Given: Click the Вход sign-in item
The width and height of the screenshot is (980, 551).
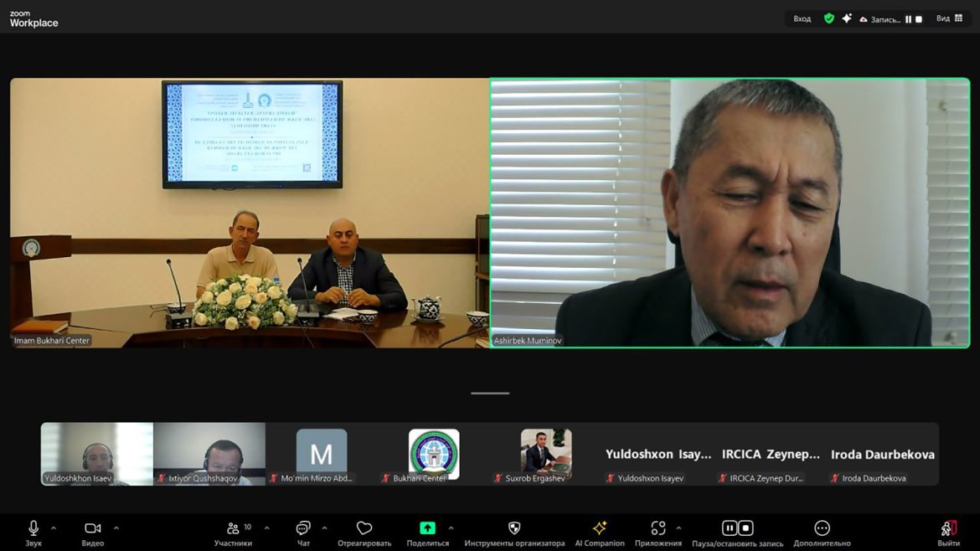Looking at the screenshot, I should (x=802, y=18).
